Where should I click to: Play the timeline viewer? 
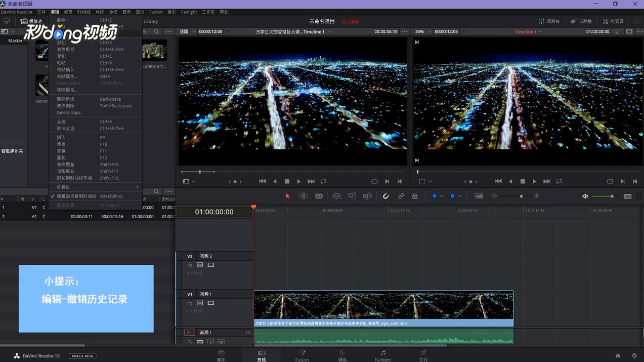coord(534,181)
